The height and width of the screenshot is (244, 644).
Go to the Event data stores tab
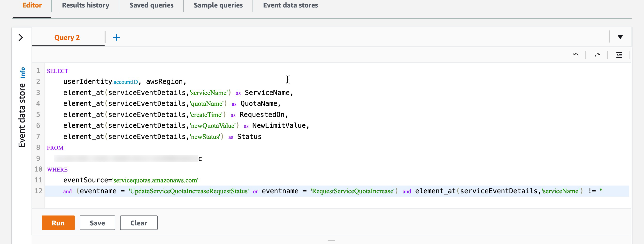tap(290, 5)
